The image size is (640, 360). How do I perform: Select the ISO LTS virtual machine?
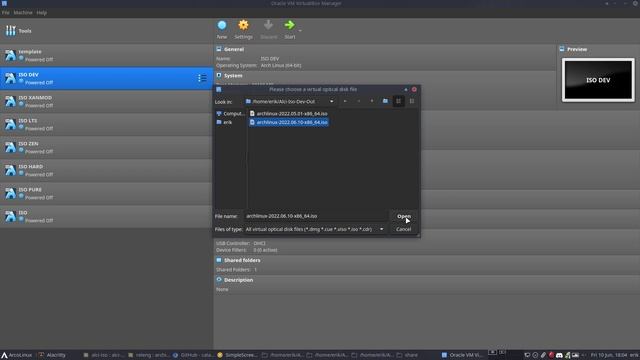pos(106,124)
